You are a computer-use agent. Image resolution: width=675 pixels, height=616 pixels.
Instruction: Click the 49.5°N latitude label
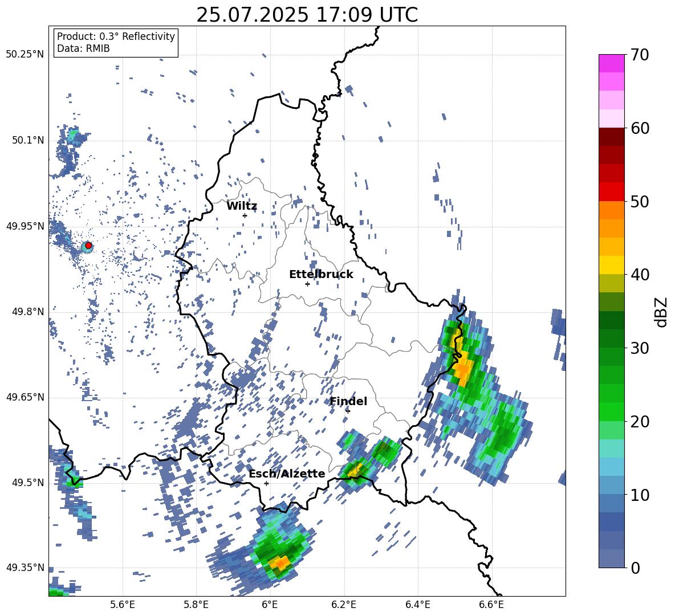click(29, 483)
